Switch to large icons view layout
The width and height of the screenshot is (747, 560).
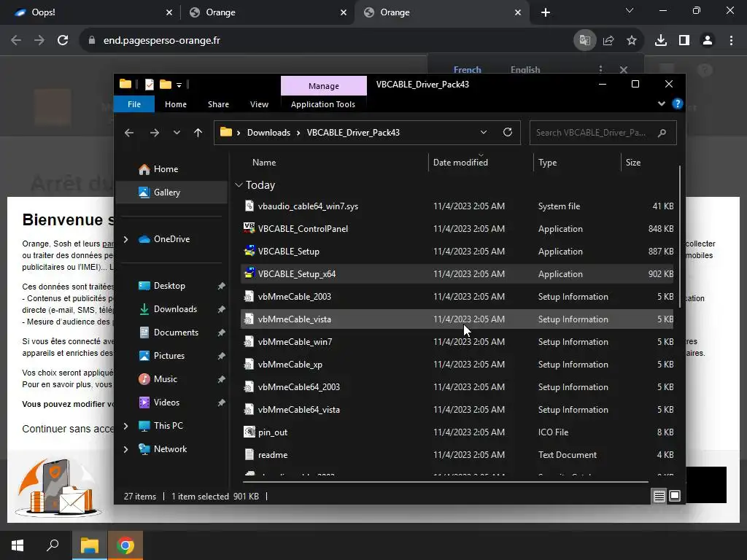point(675,496)
